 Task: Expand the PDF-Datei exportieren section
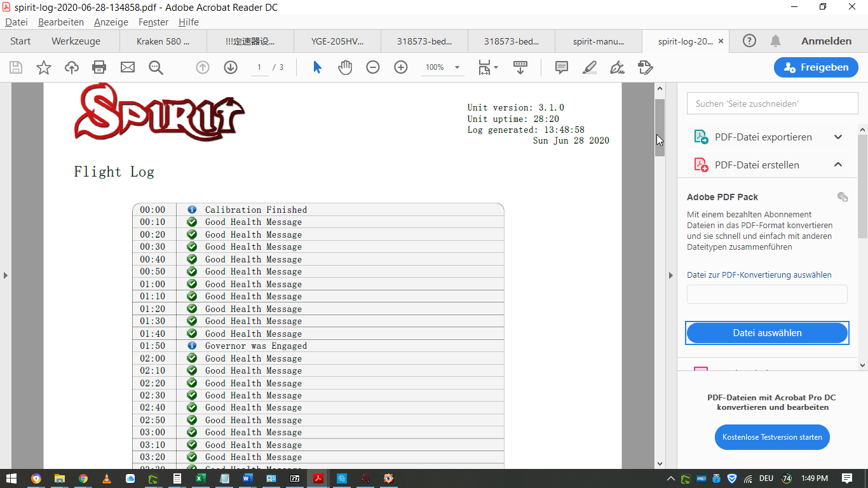pyautogui.click(x=838, y=137)
